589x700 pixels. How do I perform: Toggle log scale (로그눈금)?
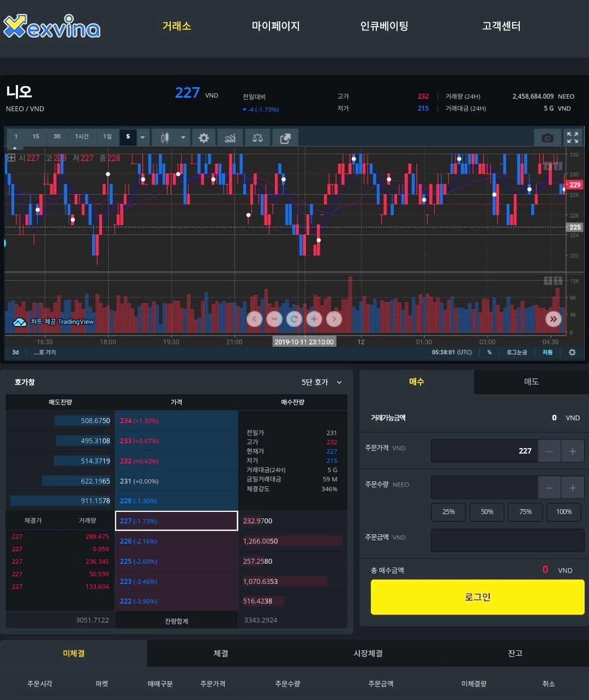(516, 352)
